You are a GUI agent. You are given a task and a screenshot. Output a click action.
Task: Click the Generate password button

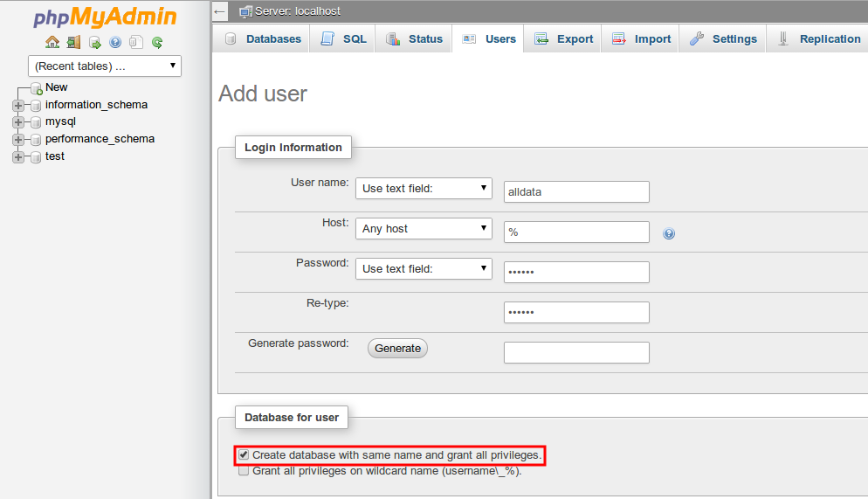pos(397,349)
